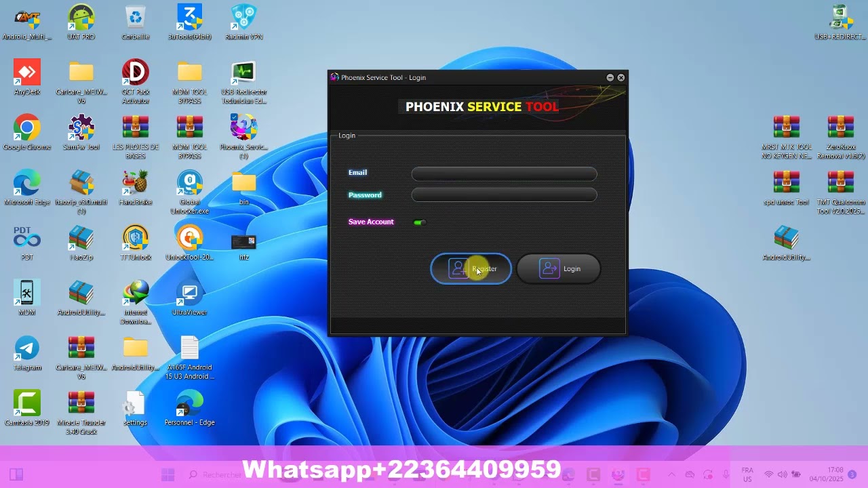Focus the Email input field
Viewport: 868px width, 488px height.
click(x=504, y=174)
